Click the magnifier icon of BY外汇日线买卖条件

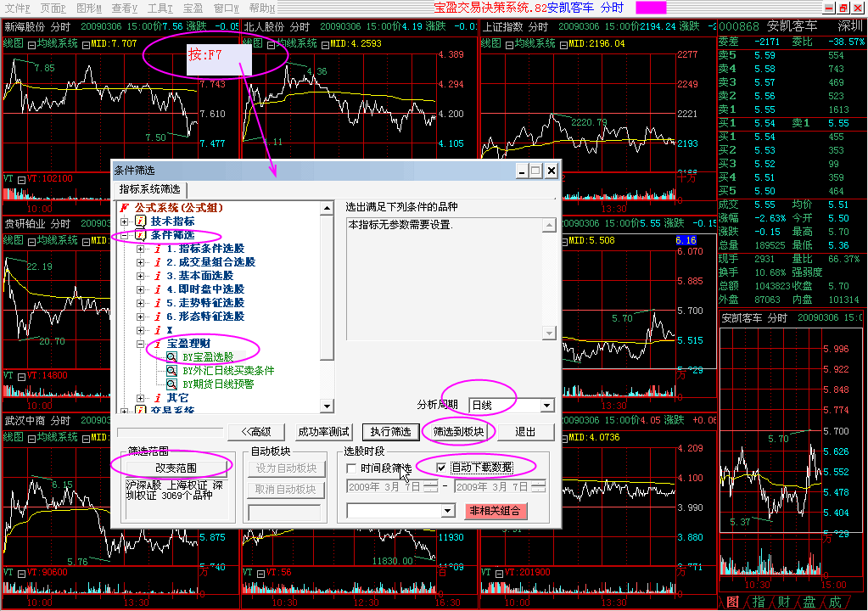[x=173, y=371]
